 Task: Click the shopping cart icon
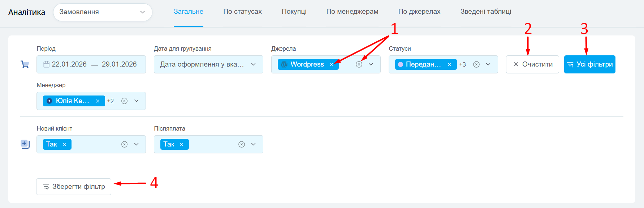25,64
